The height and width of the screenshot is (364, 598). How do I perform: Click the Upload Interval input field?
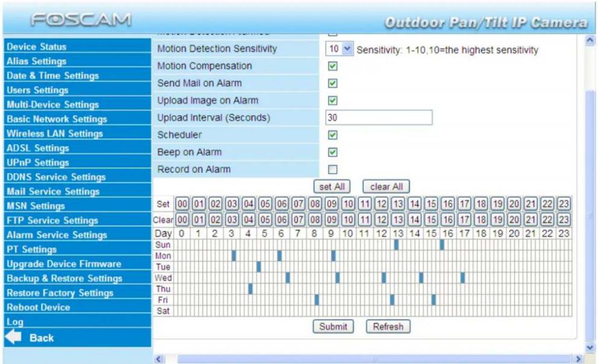pyautogui.click(x=379, y=118)
